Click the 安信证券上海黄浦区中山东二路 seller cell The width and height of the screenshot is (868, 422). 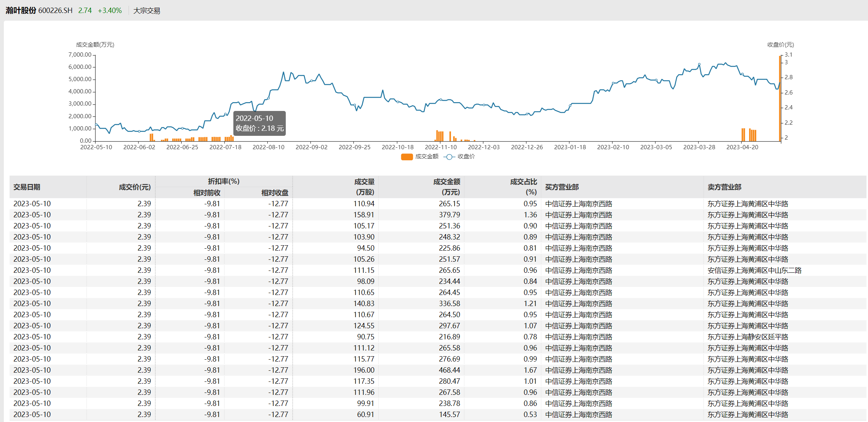(x=754, y=270)
